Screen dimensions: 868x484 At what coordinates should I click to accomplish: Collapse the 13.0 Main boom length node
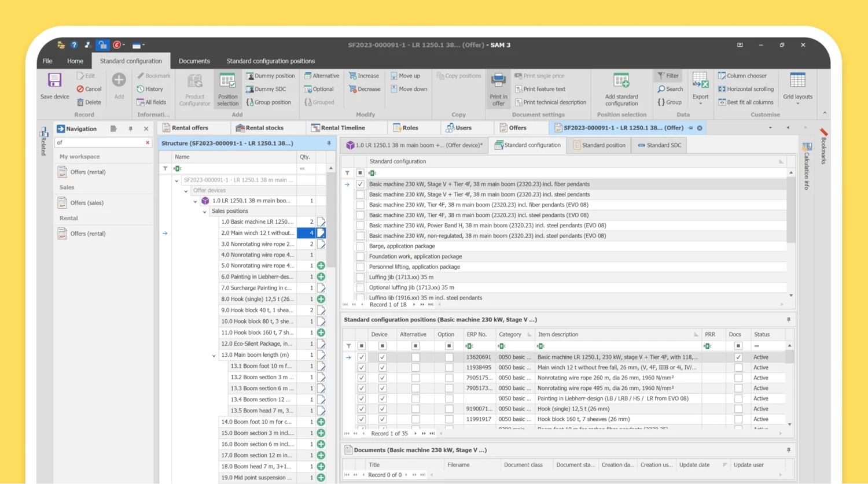(x=214, y=356)
